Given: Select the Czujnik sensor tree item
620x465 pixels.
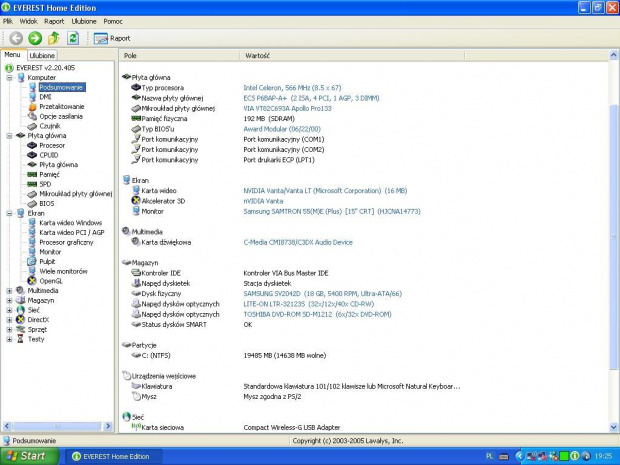Looking at the screenshot, I should point(50,126).
